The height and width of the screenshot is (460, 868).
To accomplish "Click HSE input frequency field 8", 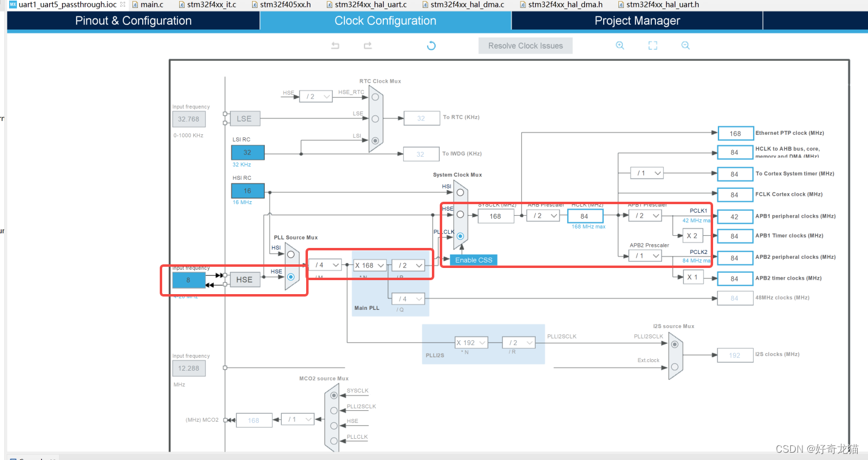I will 188,280.
